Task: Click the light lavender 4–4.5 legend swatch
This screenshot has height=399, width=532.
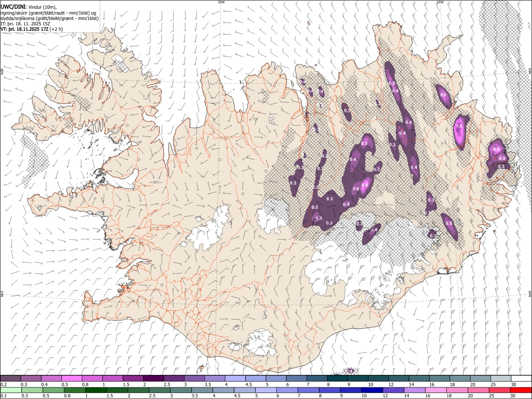Action: (x=235, y=379)
